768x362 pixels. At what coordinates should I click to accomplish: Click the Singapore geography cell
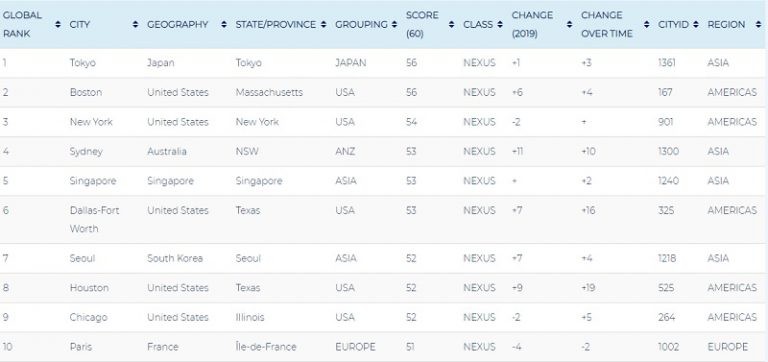coord(170,181)
